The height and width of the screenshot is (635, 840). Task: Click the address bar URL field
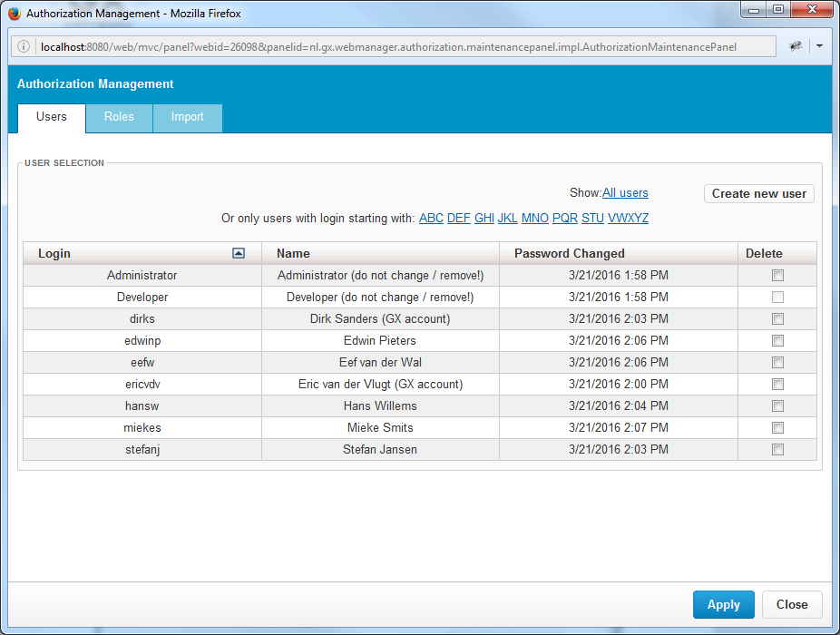[x=394, y=46]
